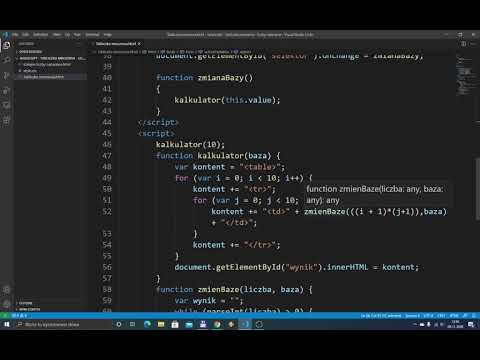The height and width of the screenshot is (360, 480).
Task: Open Windows Action Center notifications
Action: (471, 324)
